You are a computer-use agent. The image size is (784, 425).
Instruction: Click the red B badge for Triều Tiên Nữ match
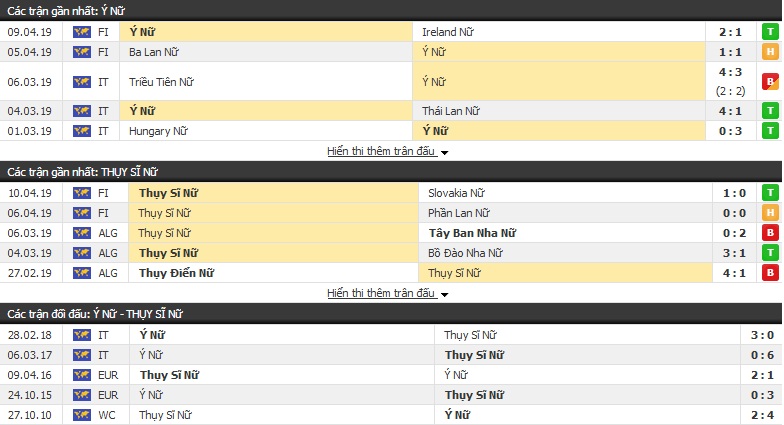770,82
